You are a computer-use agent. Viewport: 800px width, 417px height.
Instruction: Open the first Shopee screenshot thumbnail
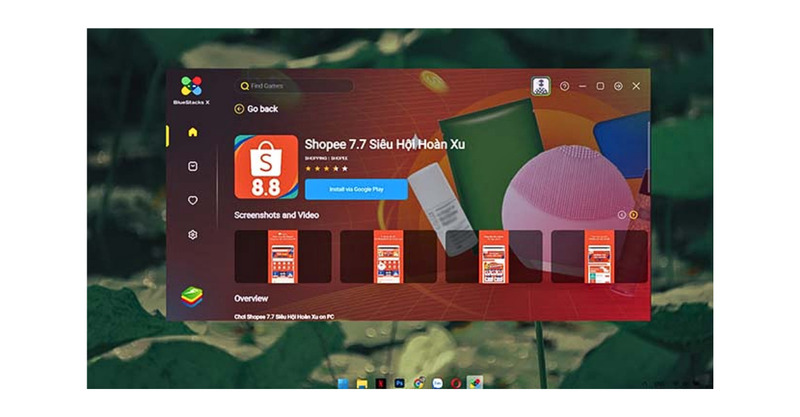(x=283, y=256)
